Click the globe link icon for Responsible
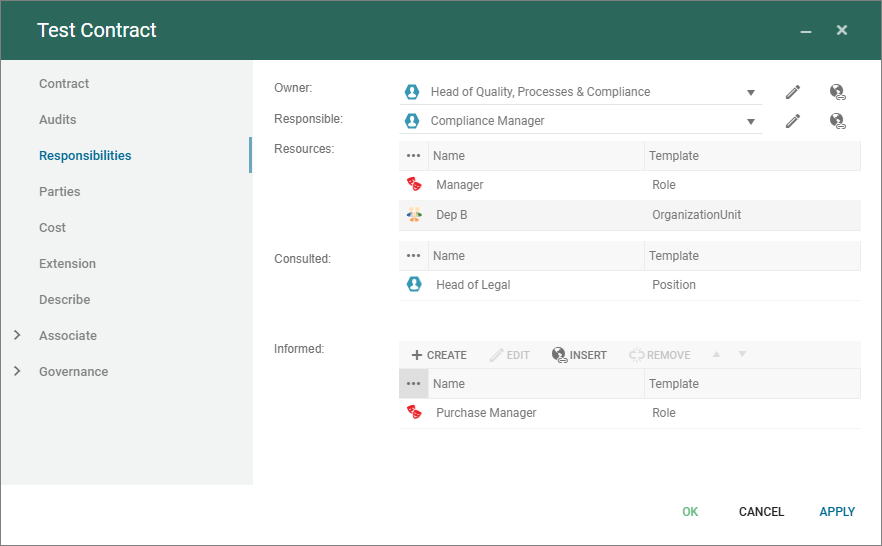Screen dimensions: 882x546 point(838,121)
